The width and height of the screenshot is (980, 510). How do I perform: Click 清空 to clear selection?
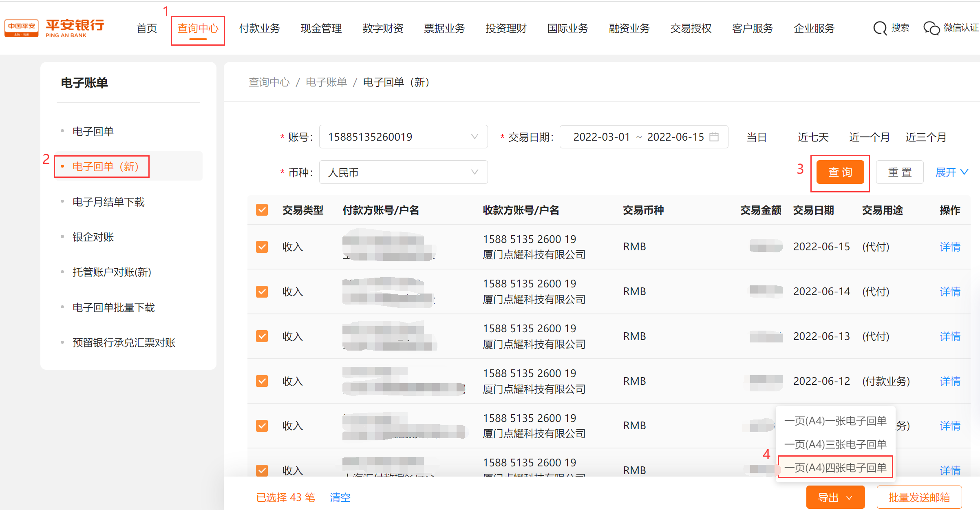pos(340,497)
